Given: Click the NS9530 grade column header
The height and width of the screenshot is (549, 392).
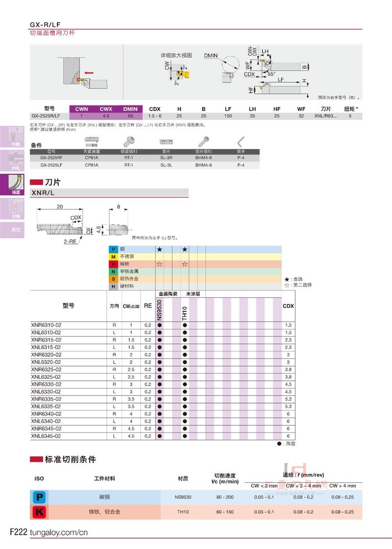Looking at the screenshot, I should point(160,310).
